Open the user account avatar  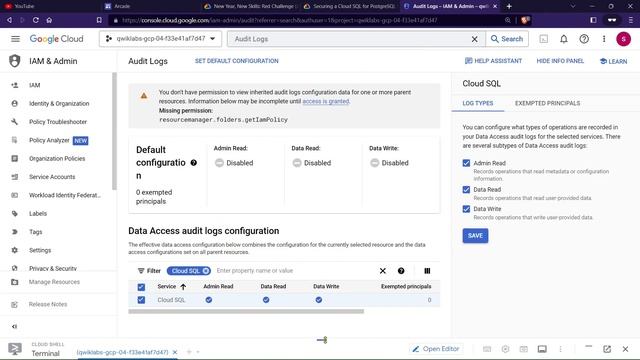tap(623, 39)
